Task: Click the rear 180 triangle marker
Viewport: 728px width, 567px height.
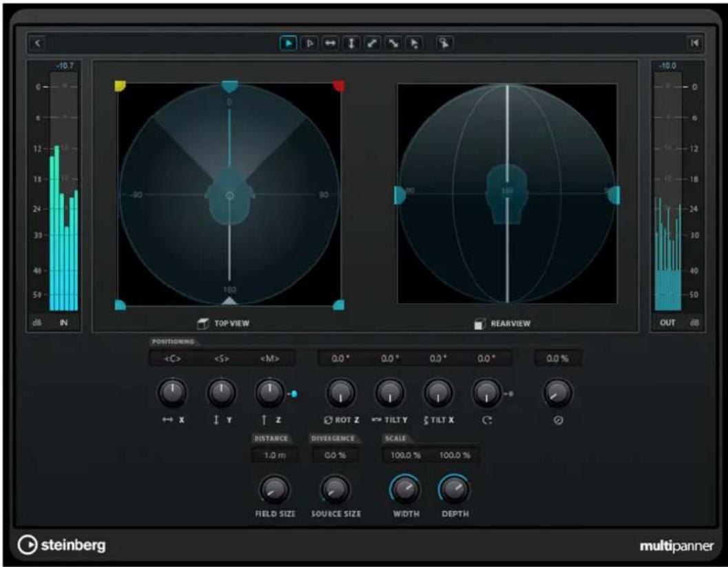Action: tap(229, 301)
